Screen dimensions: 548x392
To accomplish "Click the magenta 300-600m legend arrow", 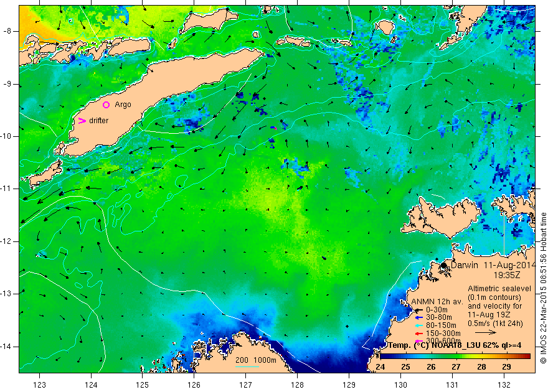I will pos(418,341).
